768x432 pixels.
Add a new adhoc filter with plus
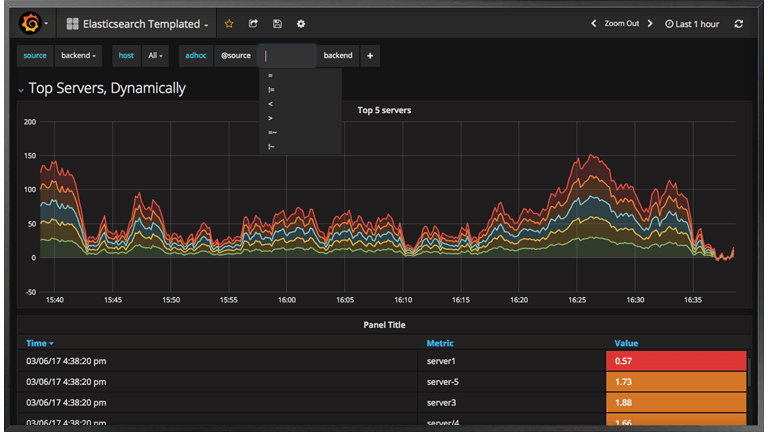(x=370, y=56)
